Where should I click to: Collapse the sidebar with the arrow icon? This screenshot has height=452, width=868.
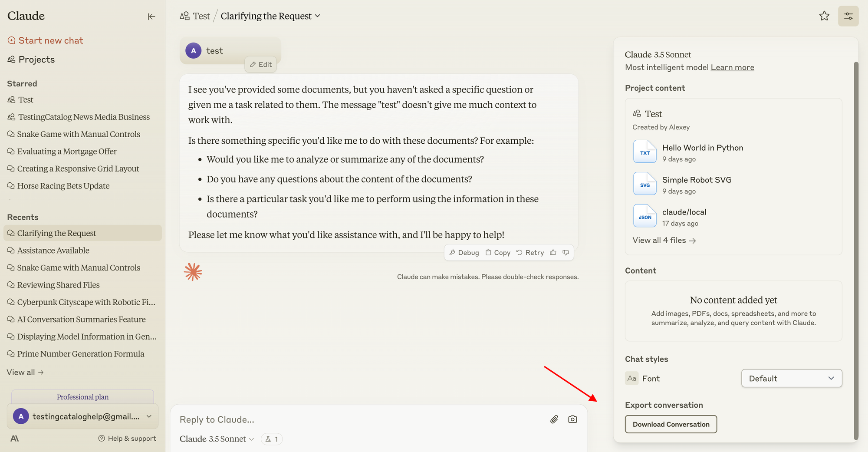[x=151, y=16]
